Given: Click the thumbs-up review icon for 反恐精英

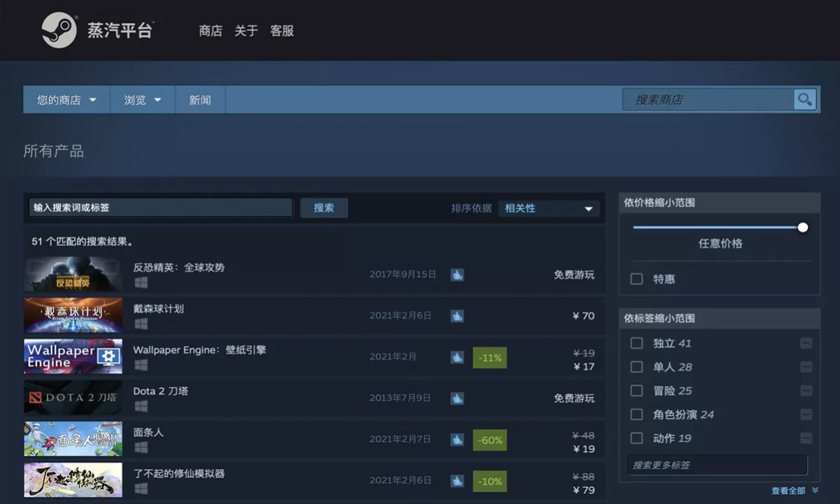Looking at the screenshot, I should pyautogui.click(x=458, y=275).
